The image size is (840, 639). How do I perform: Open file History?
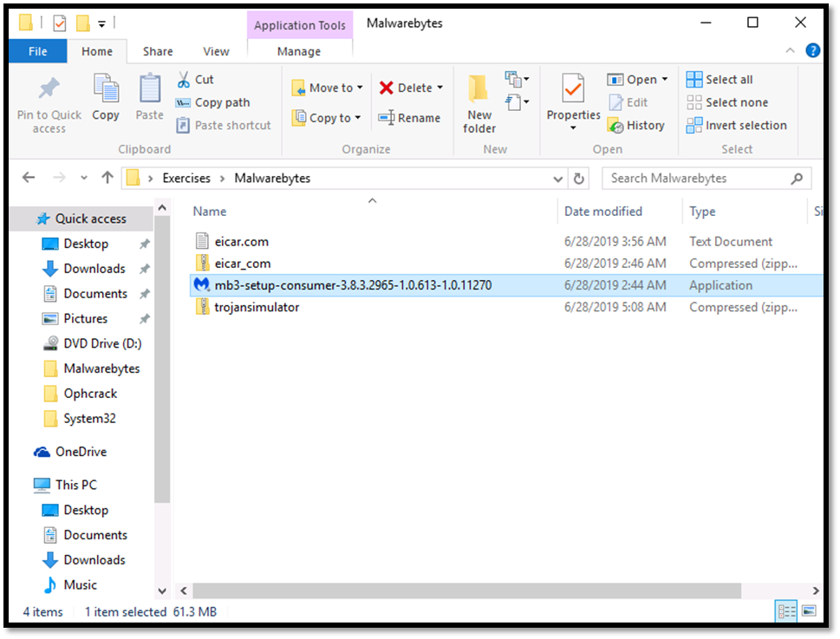[x=636, y=126]
